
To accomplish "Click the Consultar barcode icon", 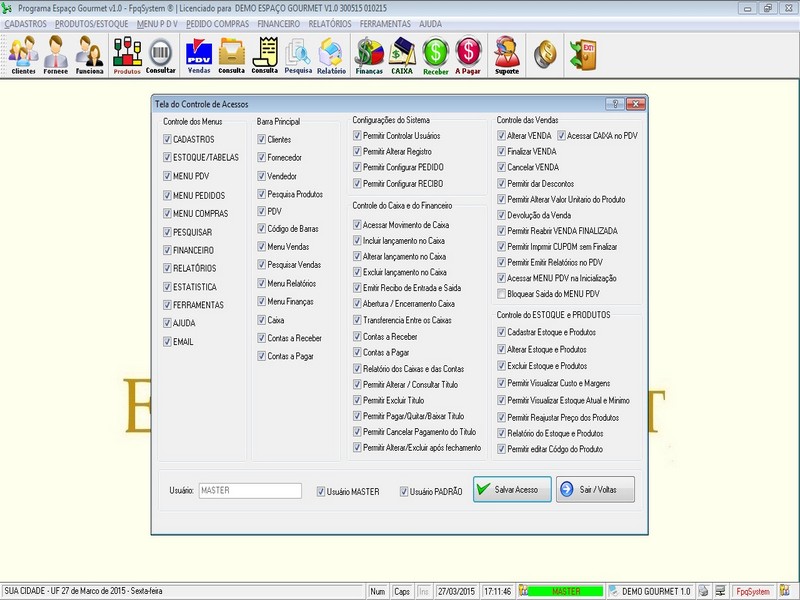I will 160,55.
